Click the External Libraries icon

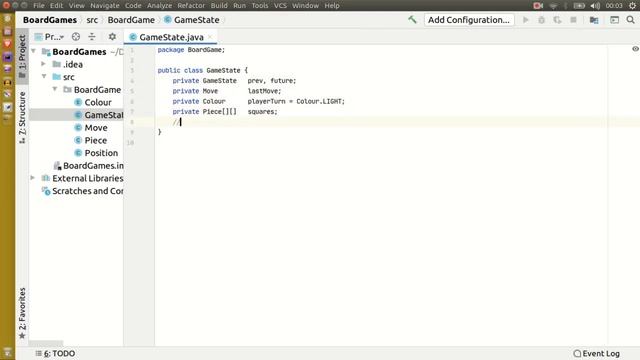[46, 178]
